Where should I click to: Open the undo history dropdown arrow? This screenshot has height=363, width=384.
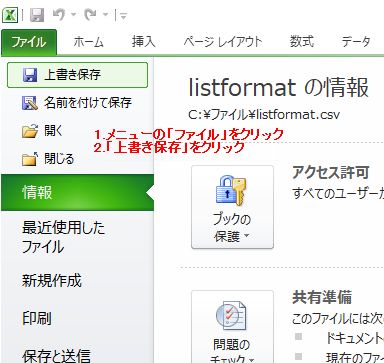click(x=73, y=15)
